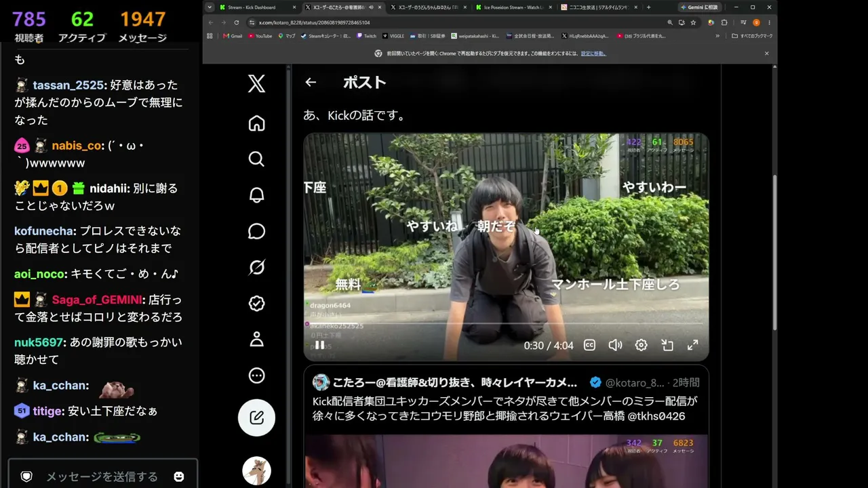Open the Twitch bookmark
The image size is (868, 488).
point(366,36)
